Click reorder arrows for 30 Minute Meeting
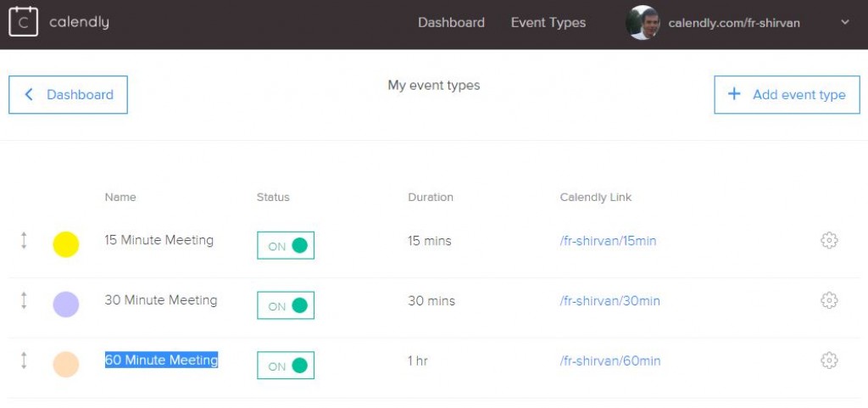 point(24,300)
